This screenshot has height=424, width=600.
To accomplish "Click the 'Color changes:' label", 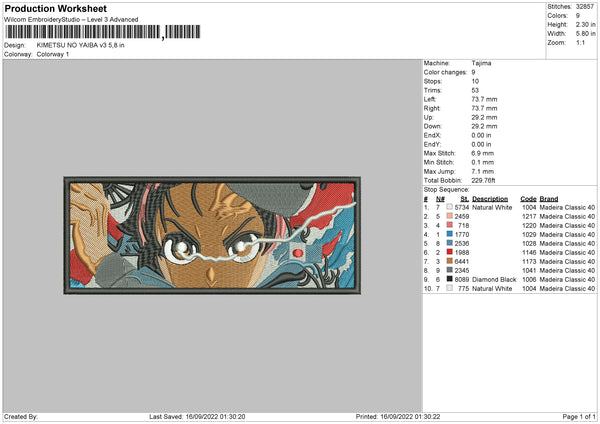I will point(445,72).
